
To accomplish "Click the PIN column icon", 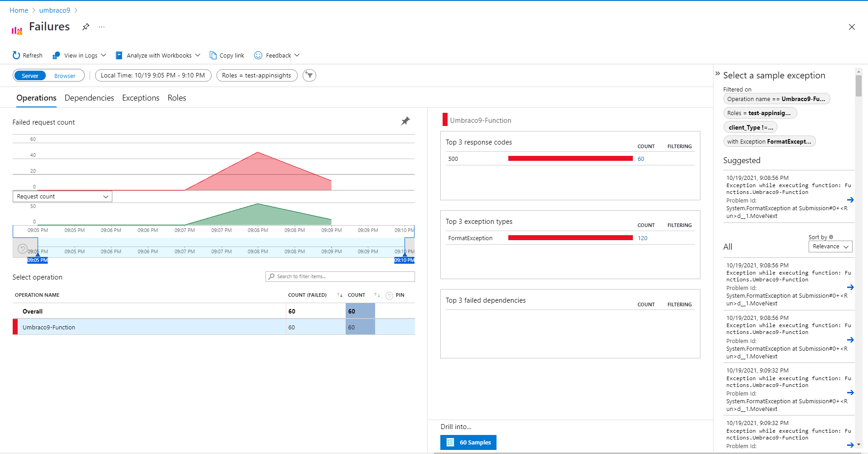I will pyautogui.click(x=389, y=296).
